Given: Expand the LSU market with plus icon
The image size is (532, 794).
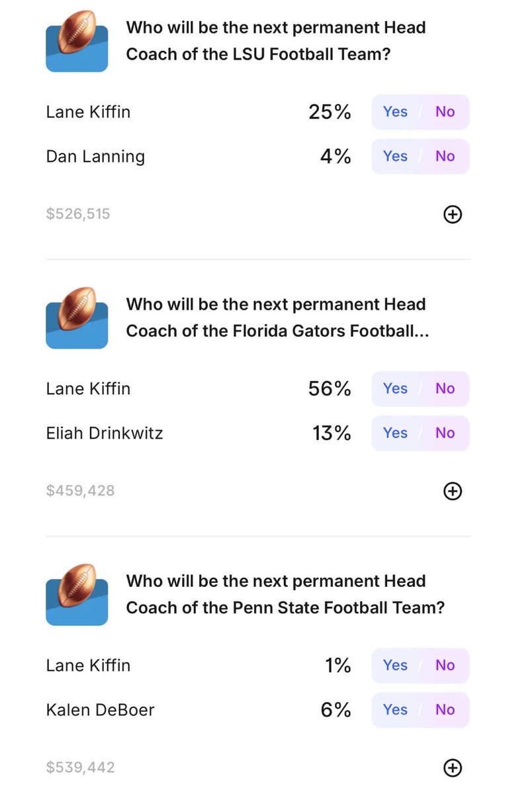Looking at the screenshot, I should pos(452,214).
